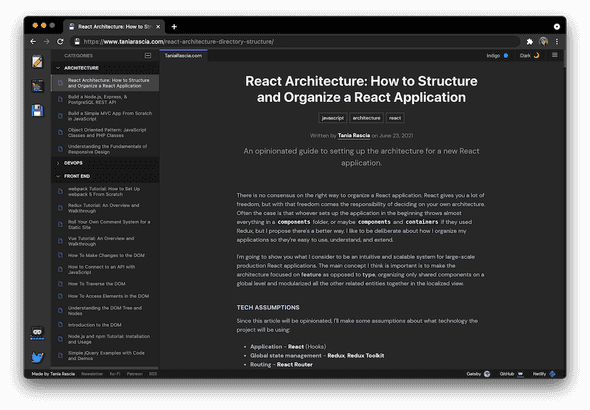Open a new browser tab

174,27
